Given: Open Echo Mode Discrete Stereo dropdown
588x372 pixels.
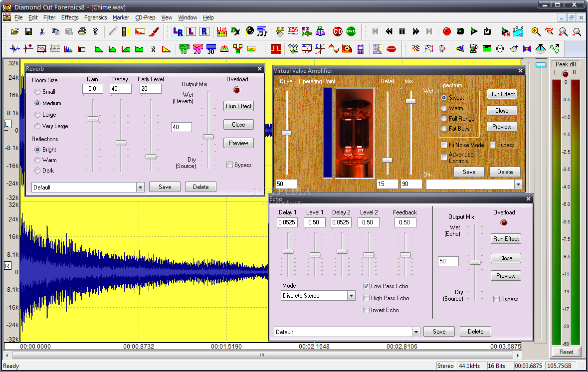Looking at the screenshot, I should [351, 296].
